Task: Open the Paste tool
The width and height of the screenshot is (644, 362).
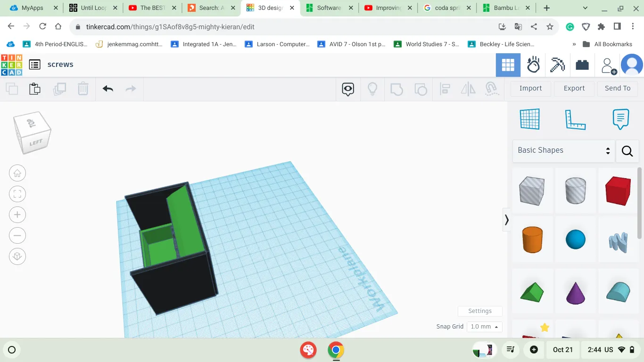Action: pyautogui.click(x=35, y=89)
